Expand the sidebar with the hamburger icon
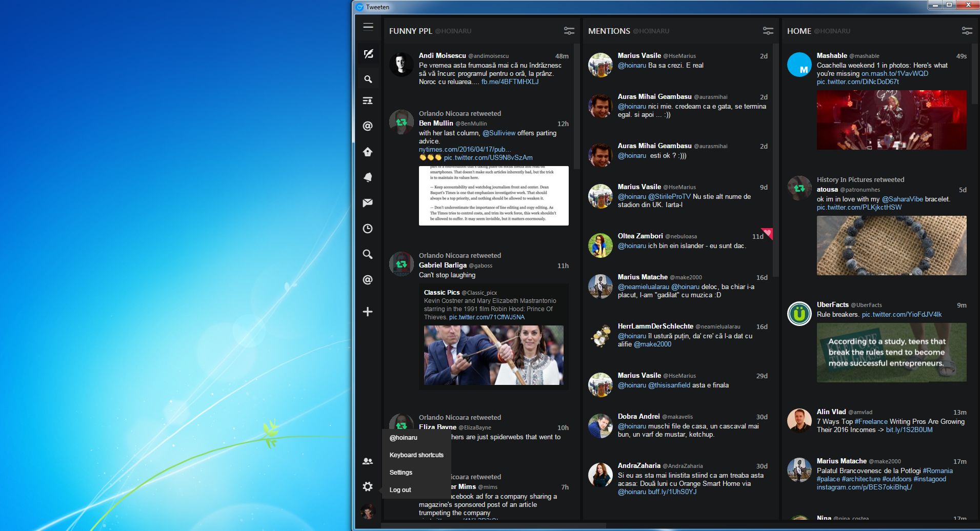This screenshot has height=531, width=980. point(368,27)
